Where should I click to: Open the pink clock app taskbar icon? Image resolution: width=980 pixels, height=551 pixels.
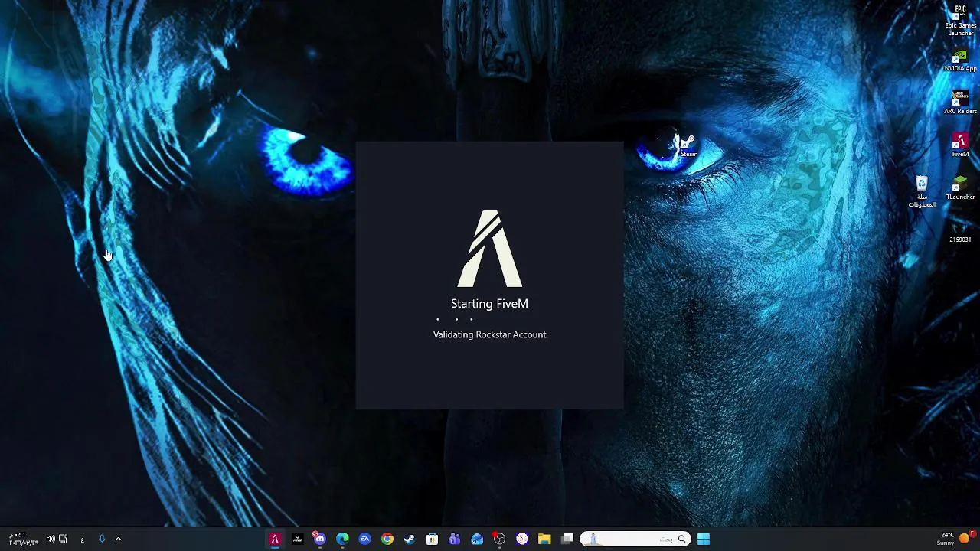click(522, 539)
